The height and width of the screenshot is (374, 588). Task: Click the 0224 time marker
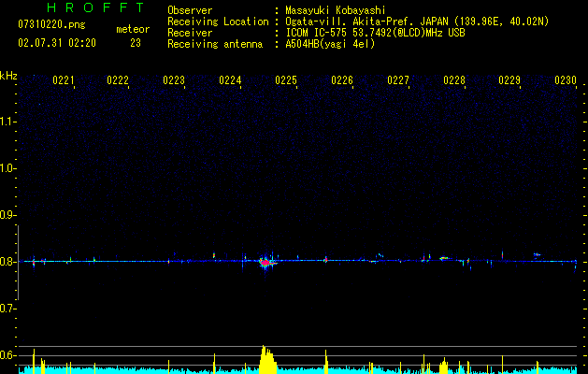pyautogui.click(x=230, y=80)
